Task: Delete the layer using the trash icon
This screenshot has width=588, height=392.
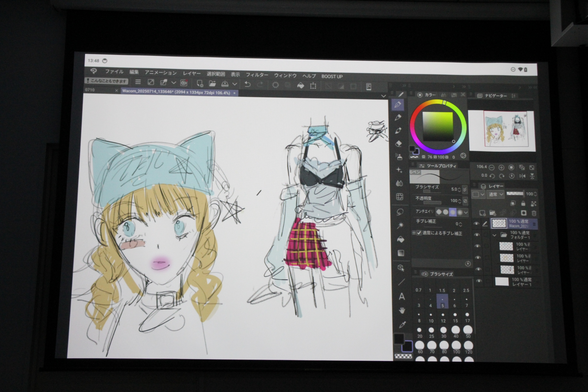Action: point(534,213)
